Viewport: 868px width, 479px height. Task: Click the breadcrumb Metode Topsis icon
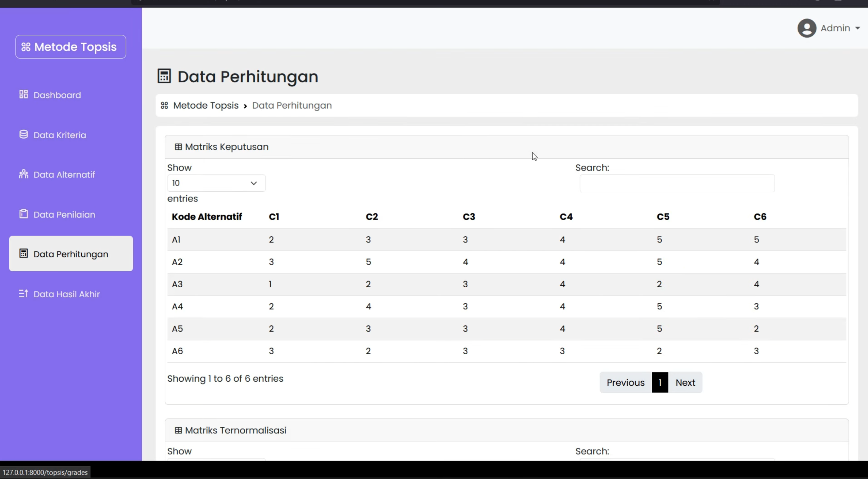coord(164,106)
